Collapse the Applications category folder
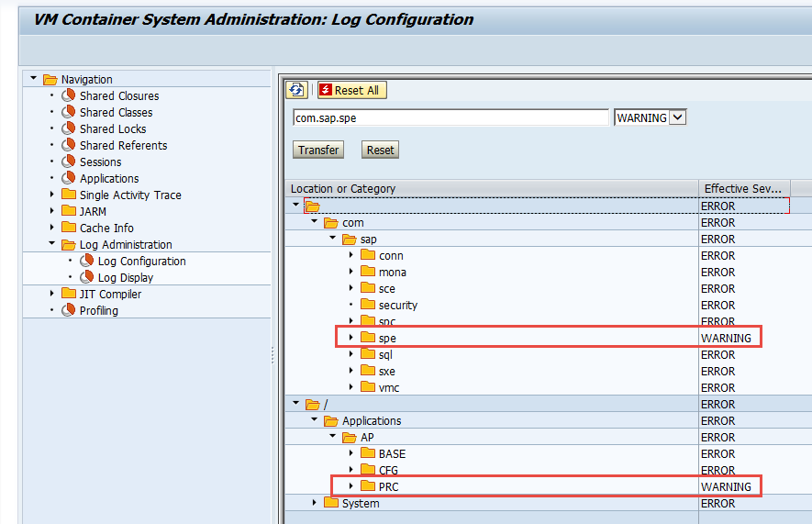The height and width of the screenshot is (524, 812). coord(315,419)
